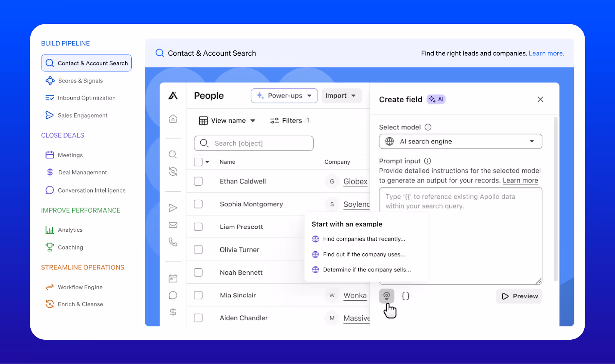Check the Ethan Caldwell row checkbox
615x364 pixels.
coord(198,181)
